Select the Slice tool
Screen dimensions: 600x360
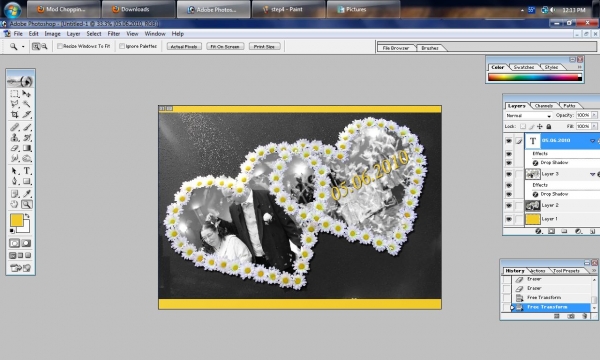(x=26, y=114)
